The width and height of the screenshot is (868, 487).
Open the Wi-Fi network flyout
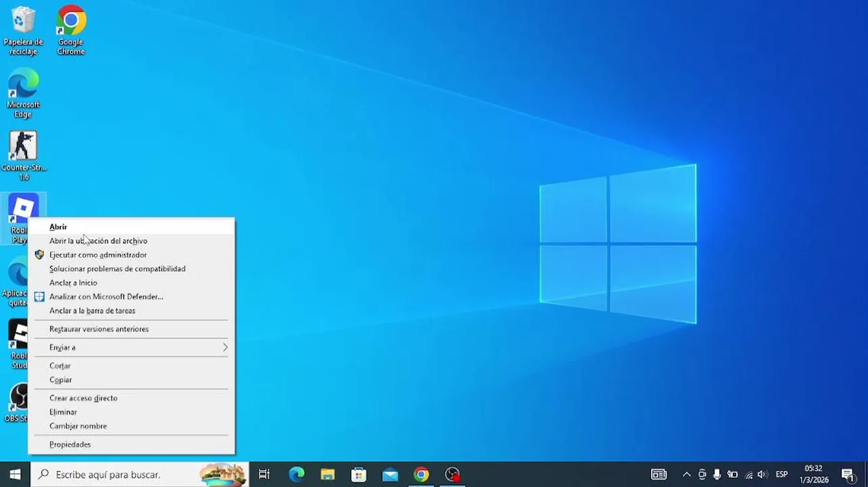tap(748, 474)
